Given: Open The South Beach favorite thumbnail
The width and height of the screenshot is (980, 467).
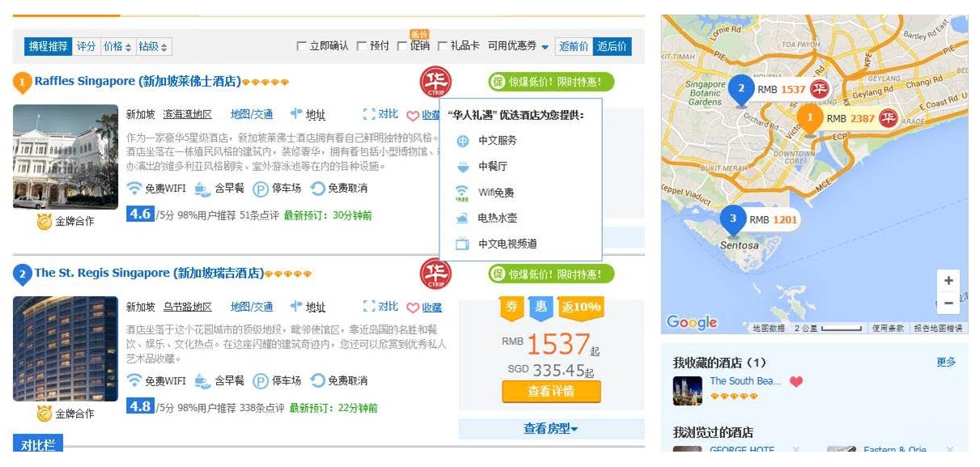Looking at the screenshot, I should (688, 391).
